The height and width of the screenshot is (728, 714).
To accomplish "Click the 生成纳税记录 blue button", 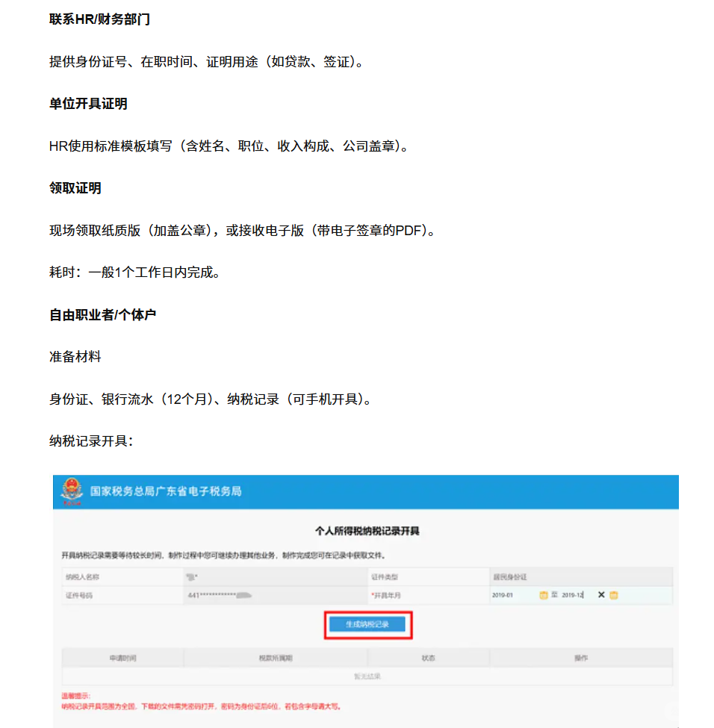I will tap(367, 624).
